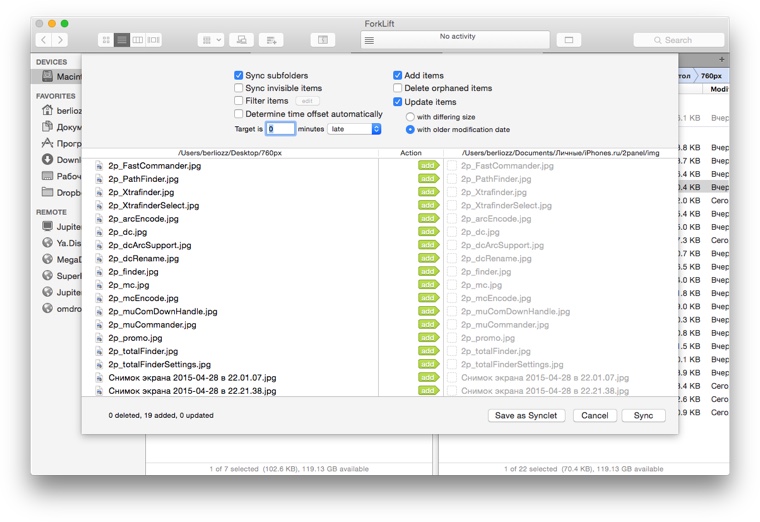
Task: Select source file 2p_dcRename.jpg
Action: coord(143,258)
